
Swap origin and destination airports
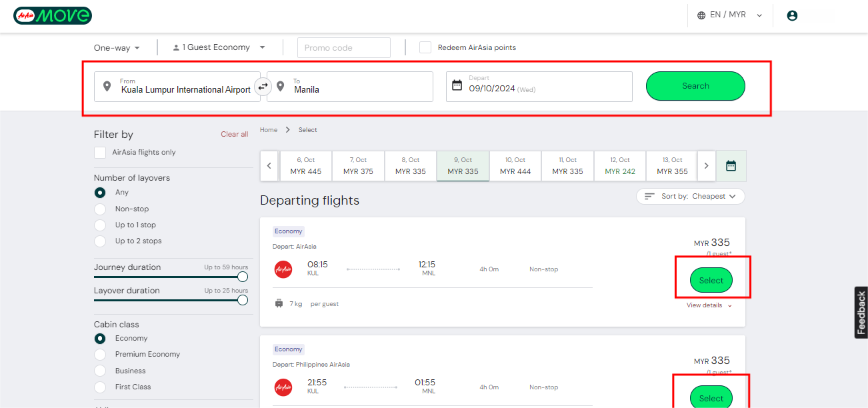pos(263,86)
